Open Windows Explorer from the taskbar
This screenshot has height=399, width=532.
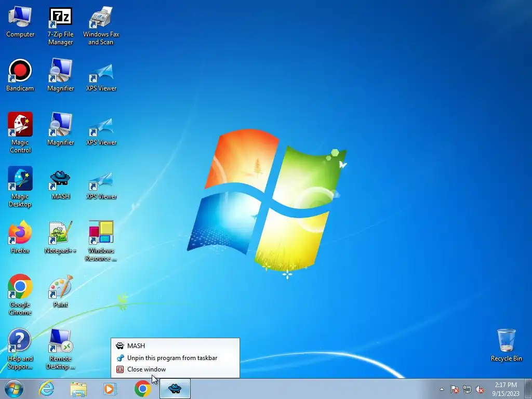(x=78, y=389)
